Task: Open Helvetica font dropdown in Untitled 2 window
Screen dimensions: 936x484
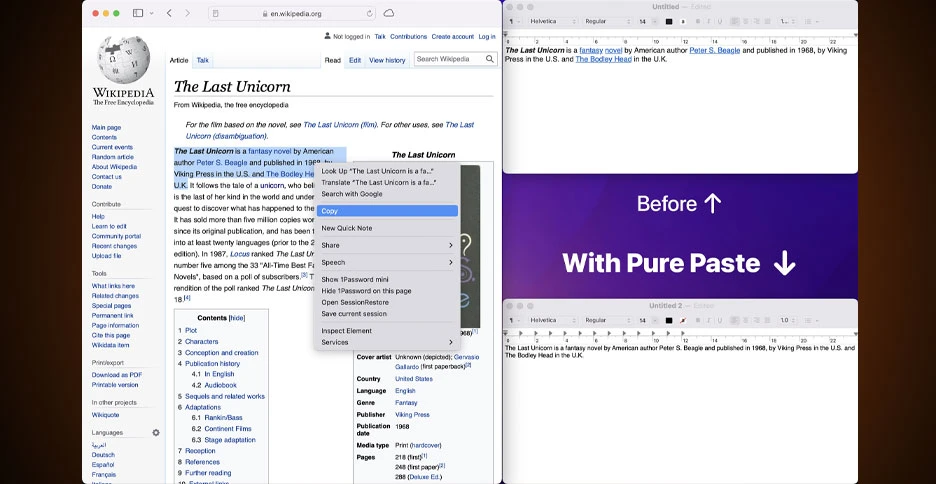Action: tap(553, 320)
